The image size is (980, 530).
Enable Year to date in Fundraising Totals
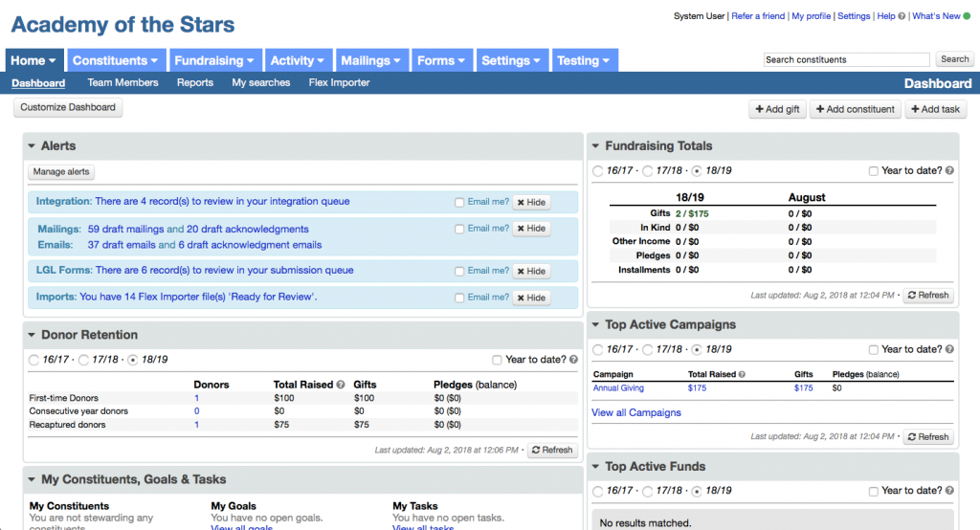(x=873, y=171)
